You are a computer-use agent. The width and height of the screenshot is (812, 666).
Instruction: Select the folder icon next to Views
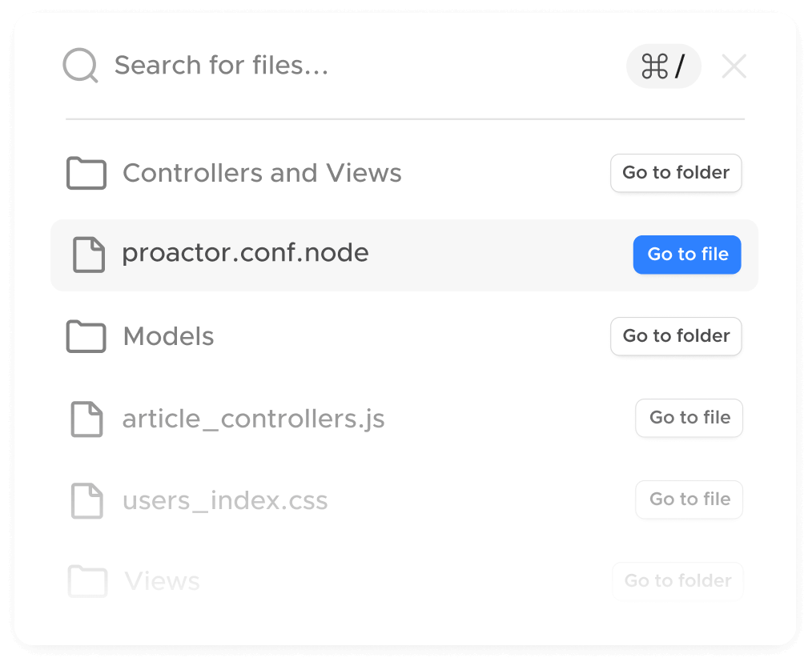pos(87,581)
